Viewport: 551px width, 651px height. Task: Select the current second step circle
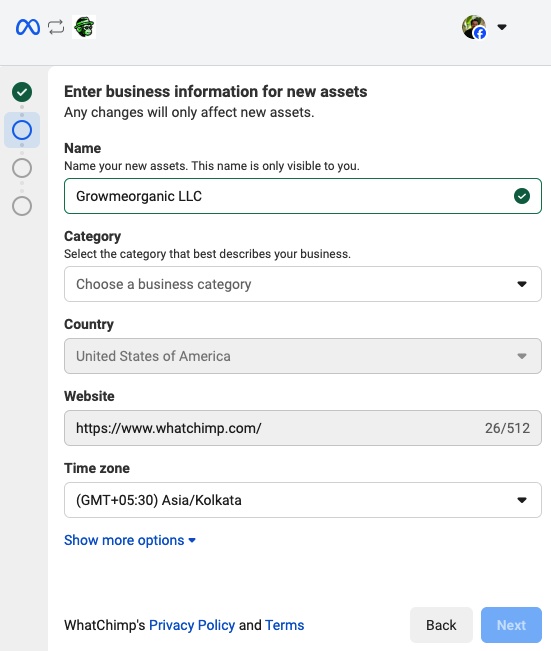22,130
